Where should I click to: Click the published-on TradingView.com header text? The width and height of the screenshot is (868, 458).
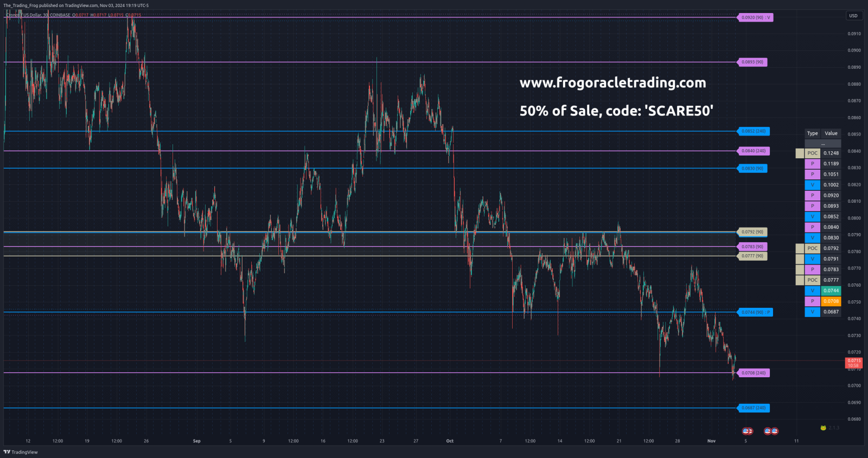tap(76, 5)
